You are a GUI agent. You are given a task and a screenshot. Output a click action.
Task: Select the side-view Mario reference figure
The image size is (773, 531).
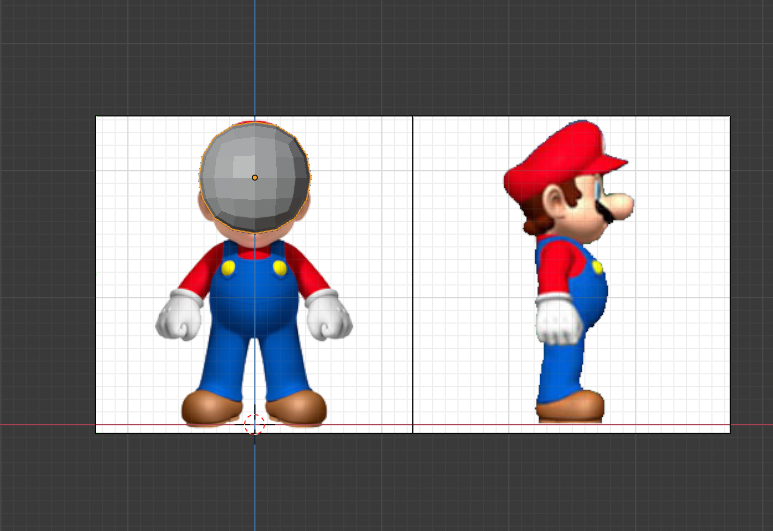tap(568, 271)
